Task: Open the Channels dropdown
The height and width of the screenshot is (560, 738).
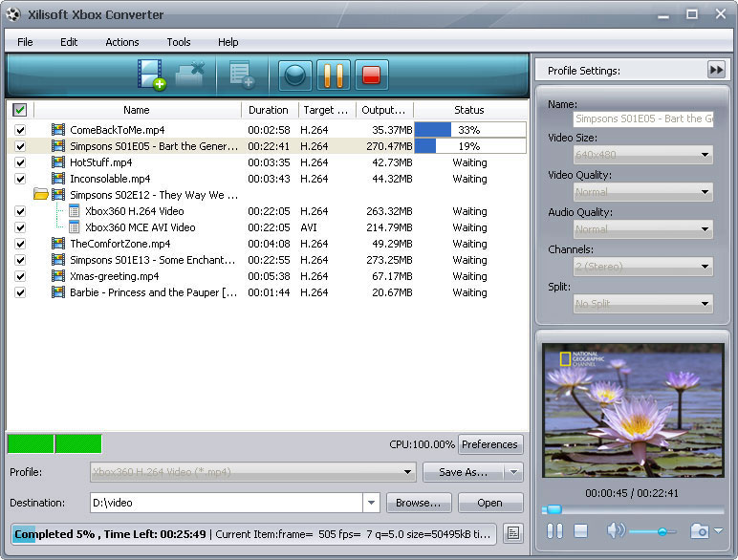Action: click(x=643, y=267)
